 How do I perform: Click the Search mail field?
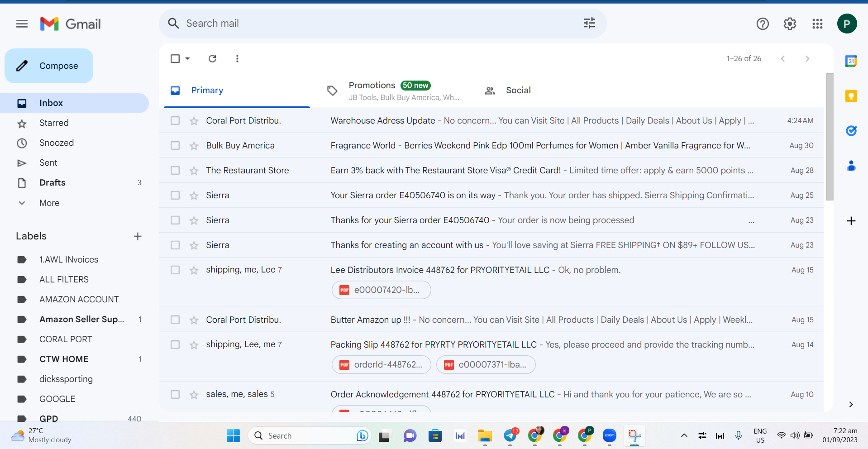[382, 24]
